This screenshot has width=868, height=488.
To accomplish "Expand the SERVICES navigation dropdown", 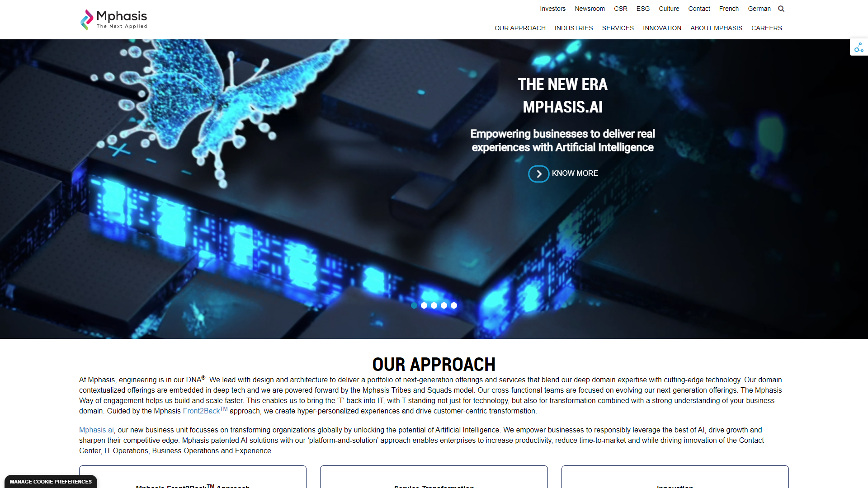I will click(x=618, y=28).
